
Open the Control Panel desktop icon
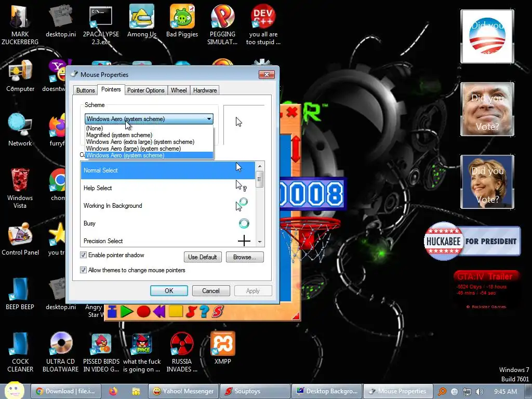click(x=20, y=239)
